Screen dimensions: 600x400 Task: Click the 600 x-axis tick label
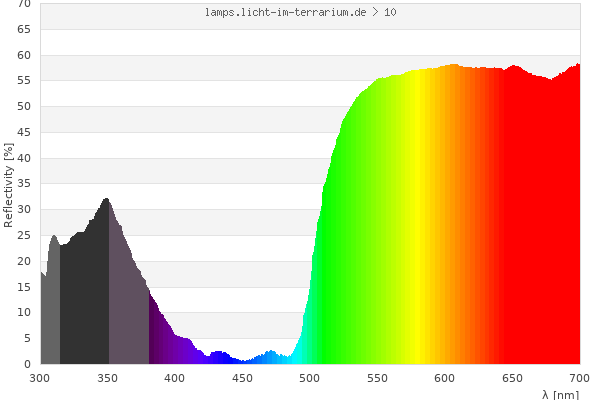pos(445,377)
